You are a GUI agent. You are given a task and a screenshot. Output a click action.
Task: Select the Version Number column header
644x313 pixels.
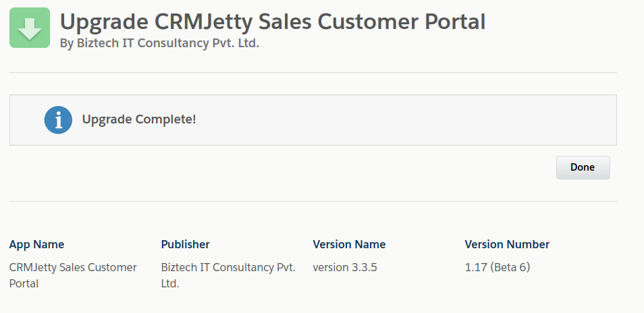click(x=507, y=244)
